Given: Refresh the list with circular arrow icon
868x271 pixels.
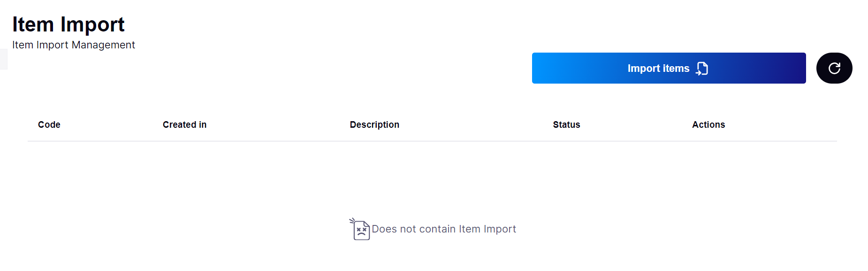Looking at the screenshot, I should (834, 68).
